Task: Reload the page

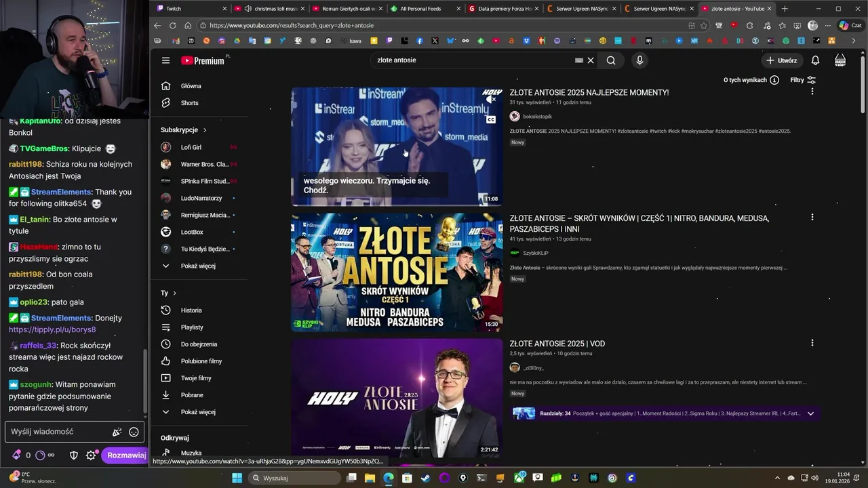Action: point(172,26)
